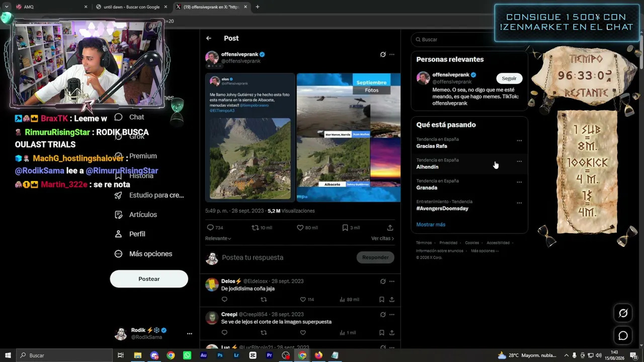Open more options on Creepi's comment
The height and width of the screenshot is (362, 644).
click(392, 315)
